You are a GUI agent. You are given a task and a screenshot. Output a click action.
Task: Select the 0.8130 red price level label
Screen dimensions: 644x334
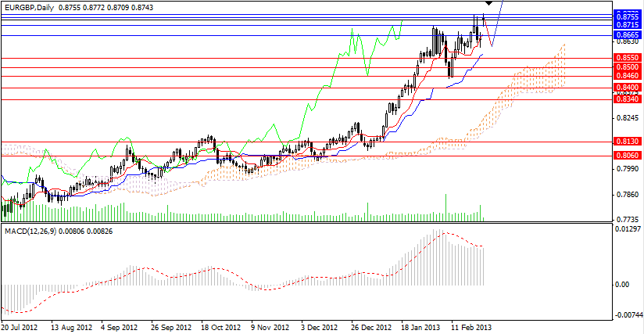[625, 142]
